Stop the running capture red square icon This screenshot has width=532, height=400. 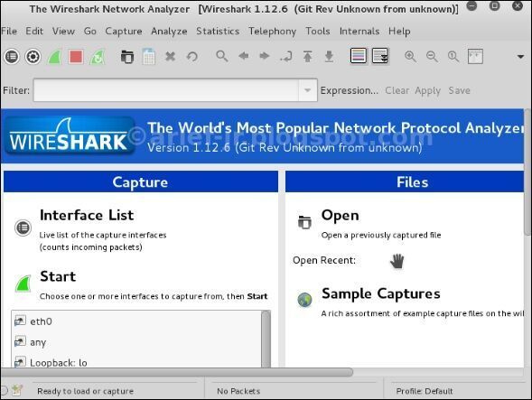[x=76, y=56]
